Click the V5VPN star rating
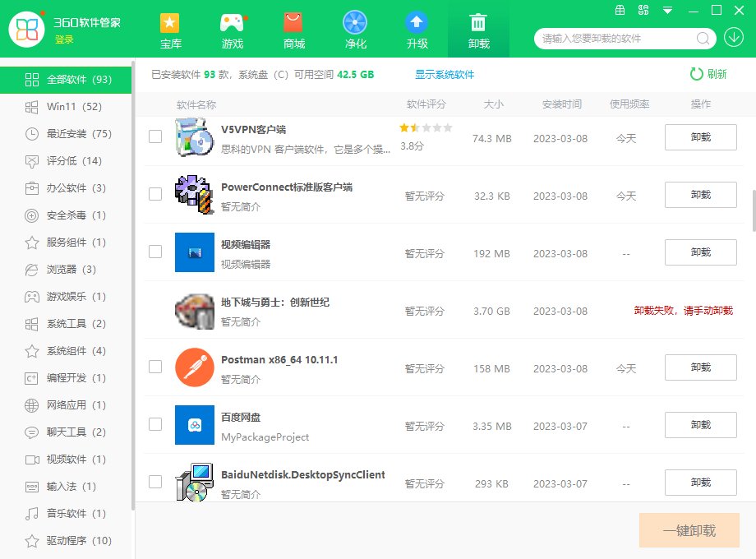This screenshot has width=756, height=559. [x=426, y=127]
